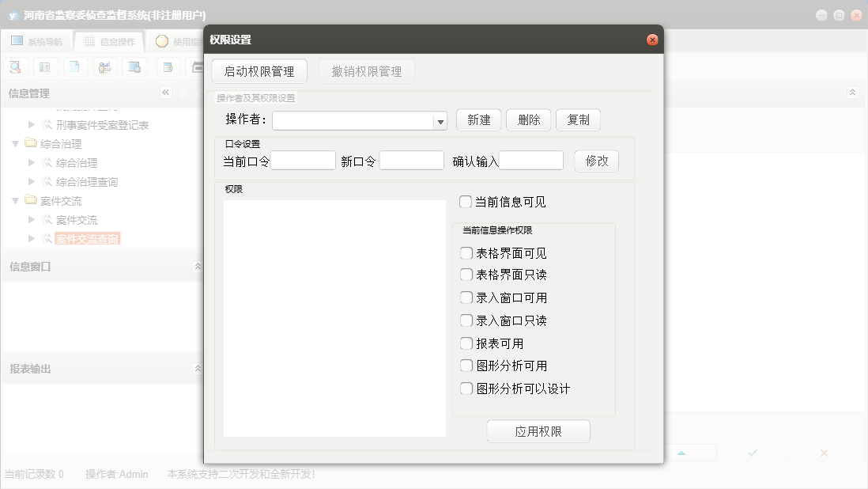Viewport: 868px width, 489px height.
Task: Click the folder icon beside 综合治理
Action: tap(31, 143)
